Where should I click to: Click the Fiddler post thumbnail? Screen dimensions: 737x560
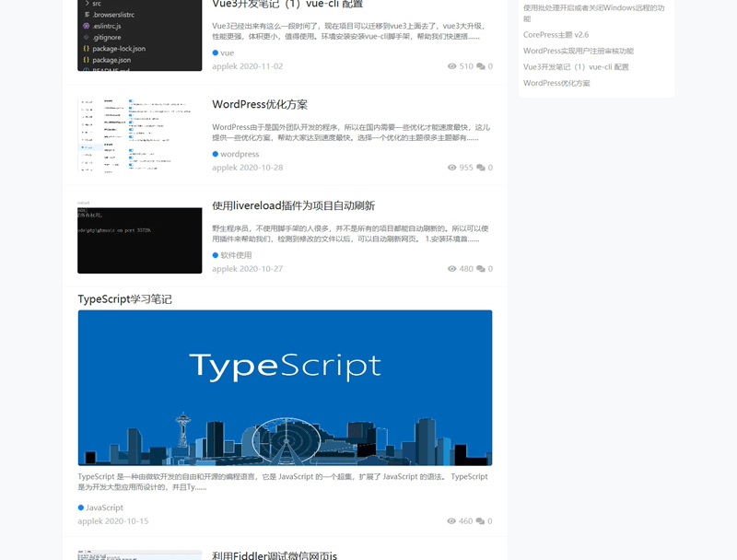[140, 554]
